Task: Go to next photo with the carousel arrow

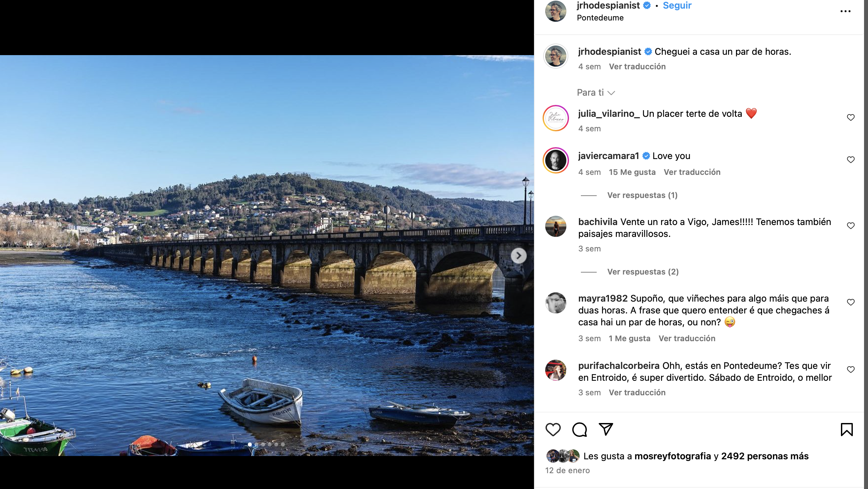Action: 518,256
